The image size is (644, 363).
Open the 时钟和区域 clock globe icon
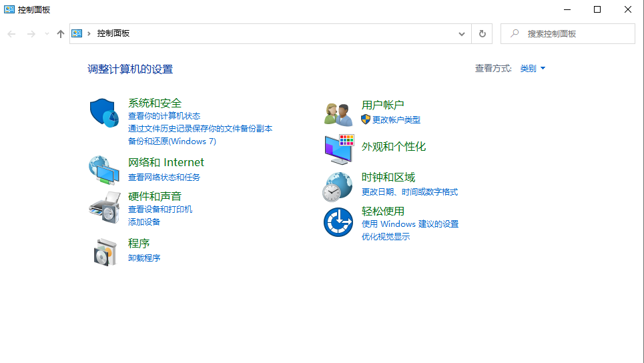[x=338, y=187]
